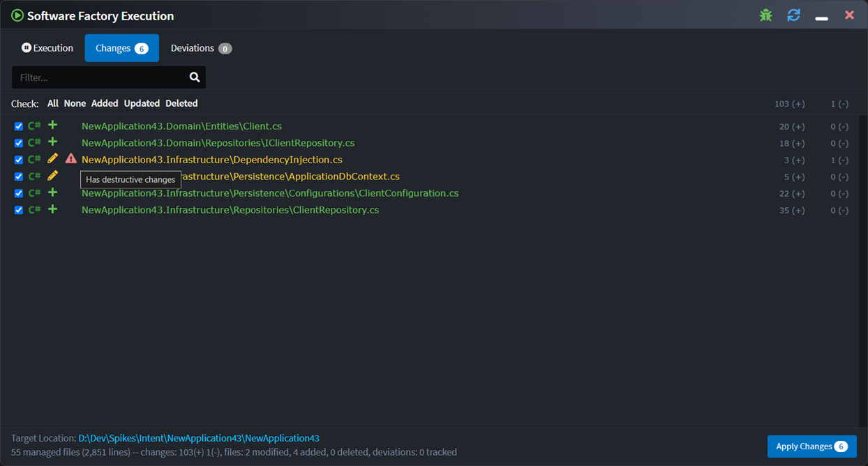Click the blue refresh arrows icon
Screen dimensions: 868x466
[x=793, y=15]
